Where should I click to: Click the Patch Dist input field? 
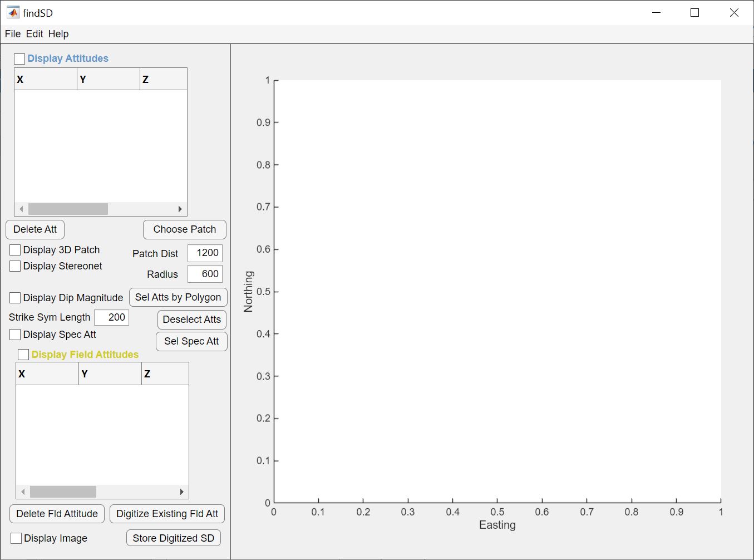(x=205, y=253)
